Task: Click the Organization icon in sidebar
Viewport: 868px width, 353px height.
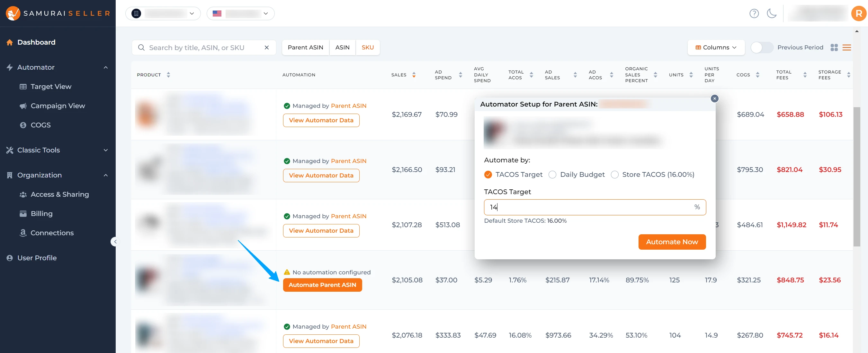Action: [10, 175]
